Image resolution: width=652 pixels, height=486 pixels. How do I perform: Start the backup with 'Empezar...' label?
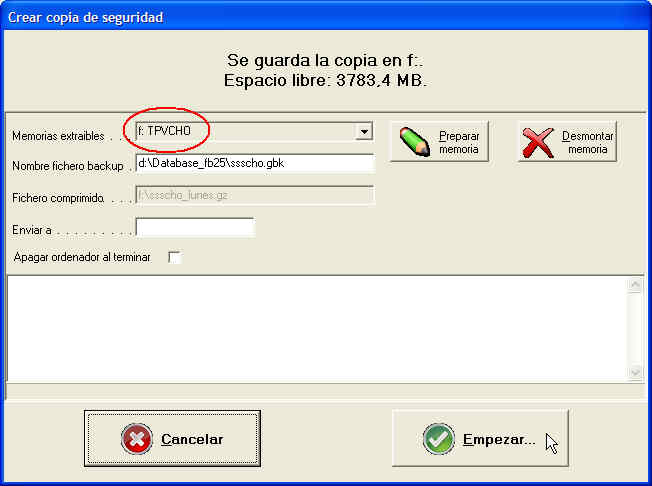pos(499,439)
